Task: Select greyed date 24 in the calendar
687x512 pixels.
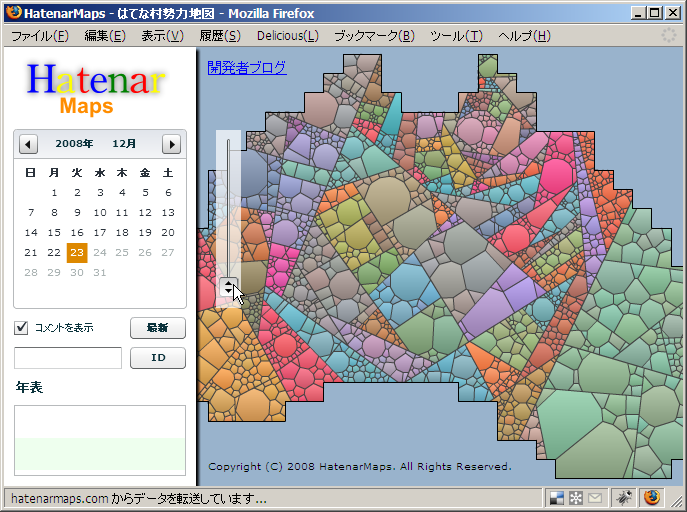Action: click(100, 253)
